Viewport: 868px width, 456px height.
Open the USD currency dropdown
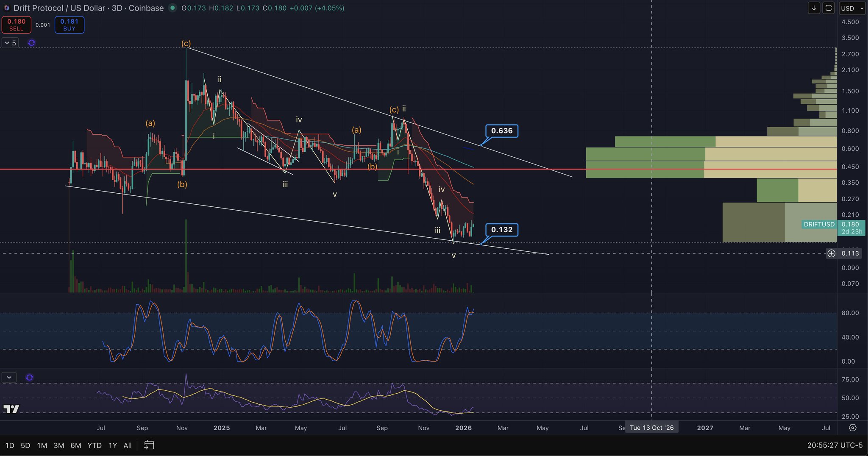pyautogui.click(x=852, y=8)
